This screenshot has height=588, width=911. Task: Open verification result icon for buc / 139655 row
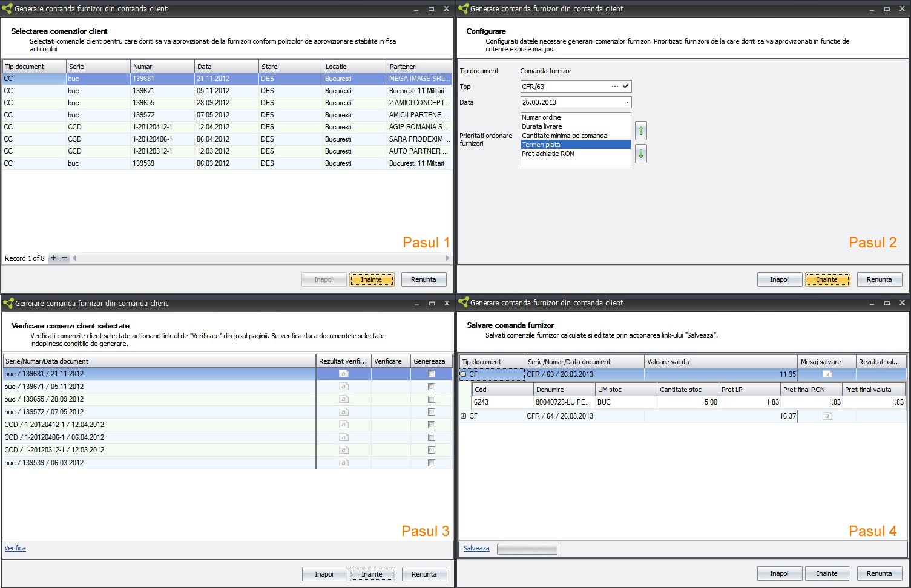coord(344,399)
